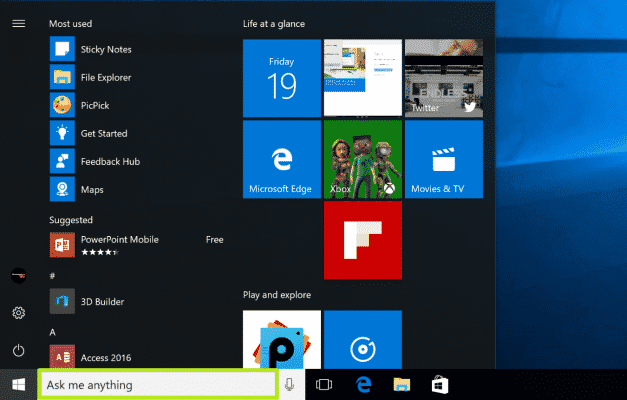Open Settings gear in Start sidebar
627x400 pixels.
click(x=18, y=314)
